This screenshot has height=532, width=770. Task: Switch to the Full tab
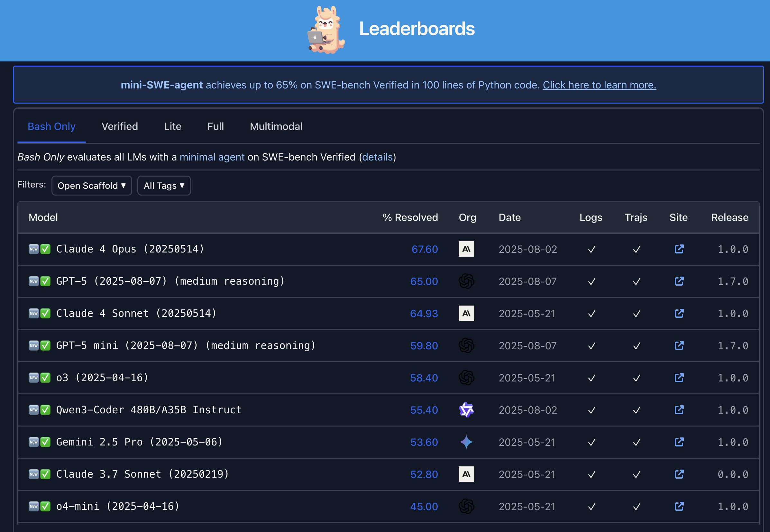click(x=216, y=127)
